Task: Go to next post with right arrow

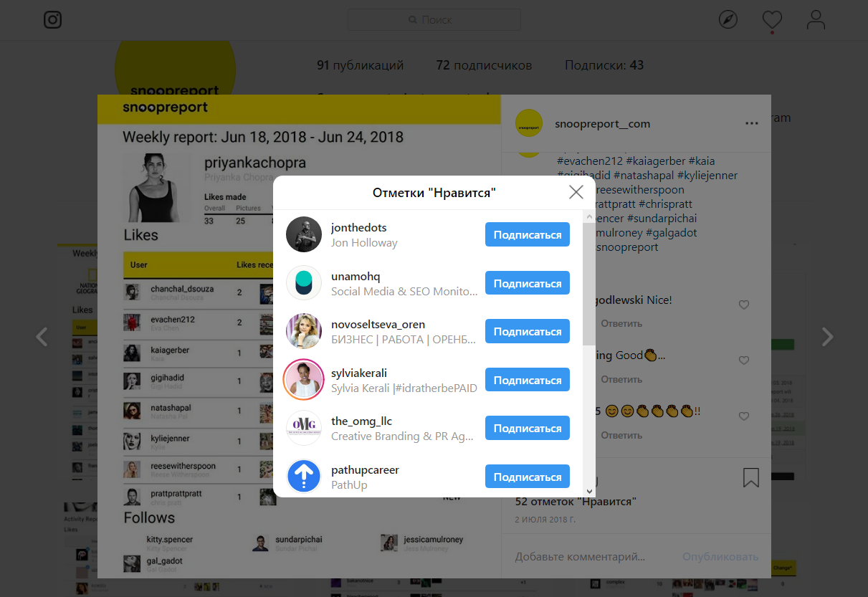Action: tap(827, 336)
